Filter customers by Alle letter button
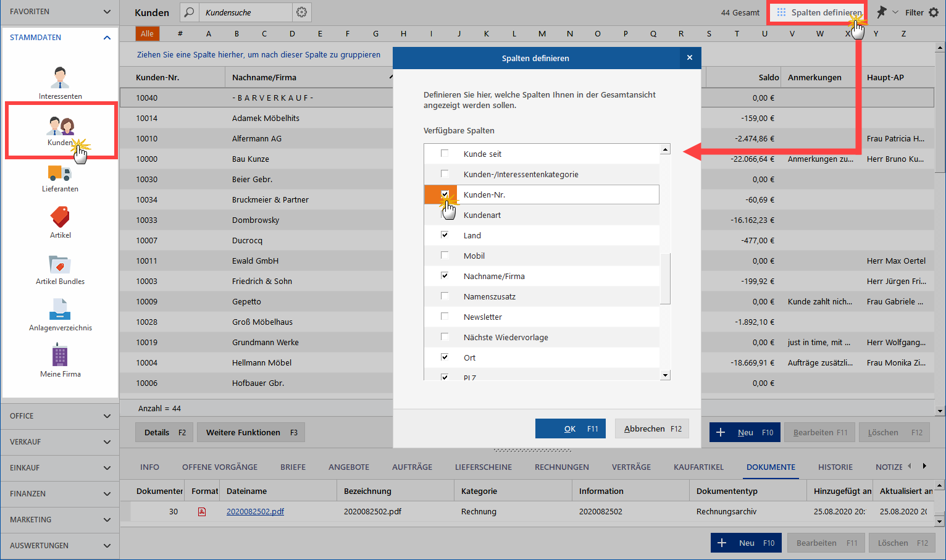Viewport: 946px width, 560px height. (147, 33)
